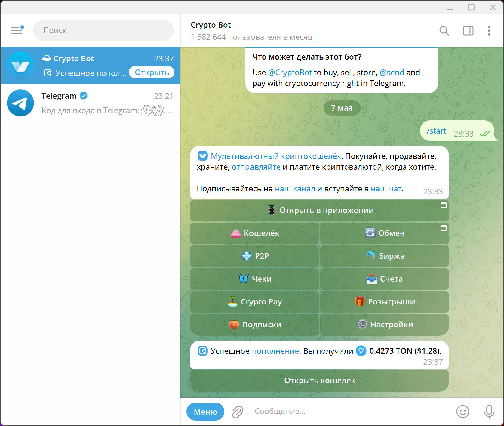The height and width of the screenshot is (426, 504).
Task: Click Что может делать этот бот? heading
Action: click(x=307, y=57)
